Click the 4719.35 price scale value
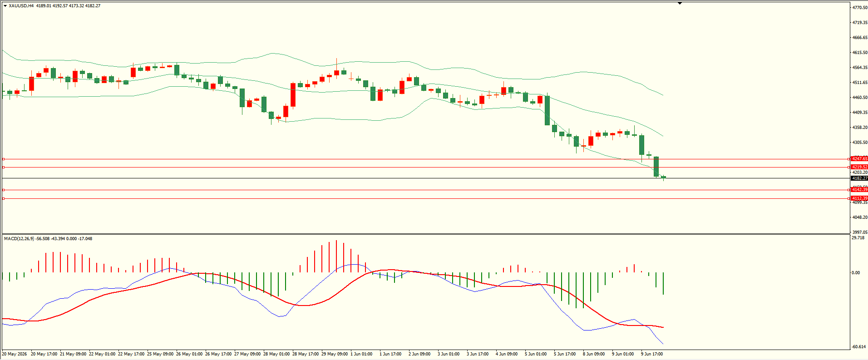 point(860,22)
